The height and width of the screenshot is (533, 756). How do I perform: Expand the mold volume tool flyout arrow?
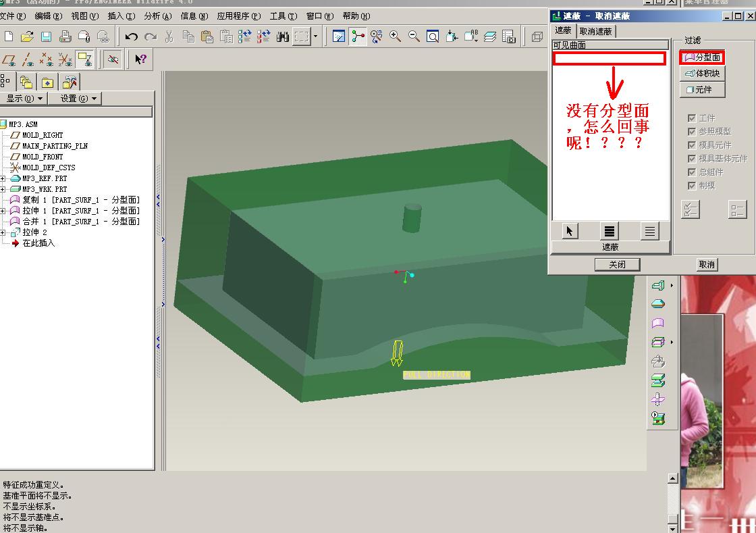(672, 286)
